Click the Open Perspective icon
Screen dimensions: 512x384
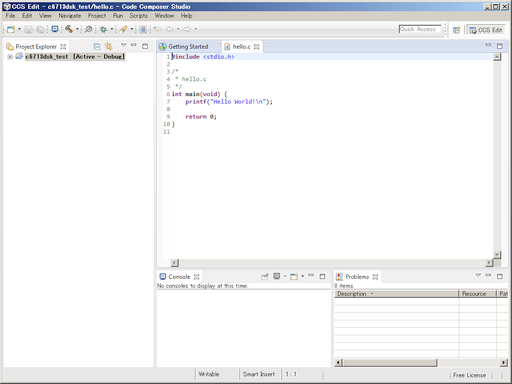457,30
